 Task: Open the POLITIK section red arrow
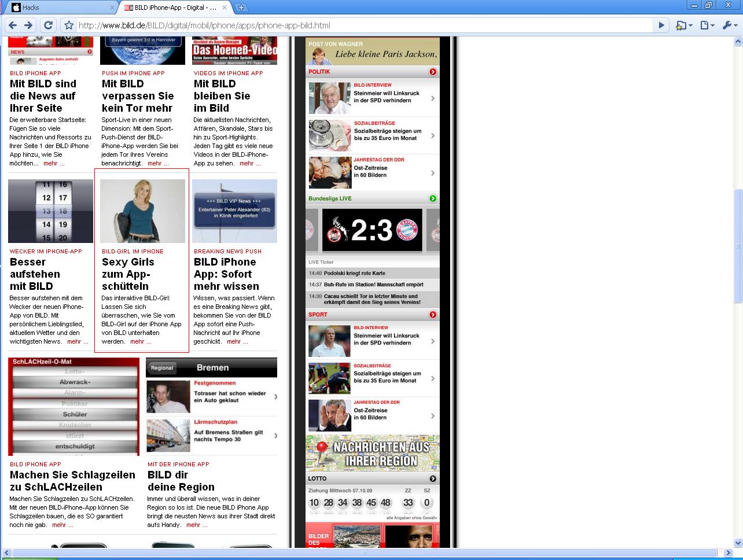click(433, 72)
